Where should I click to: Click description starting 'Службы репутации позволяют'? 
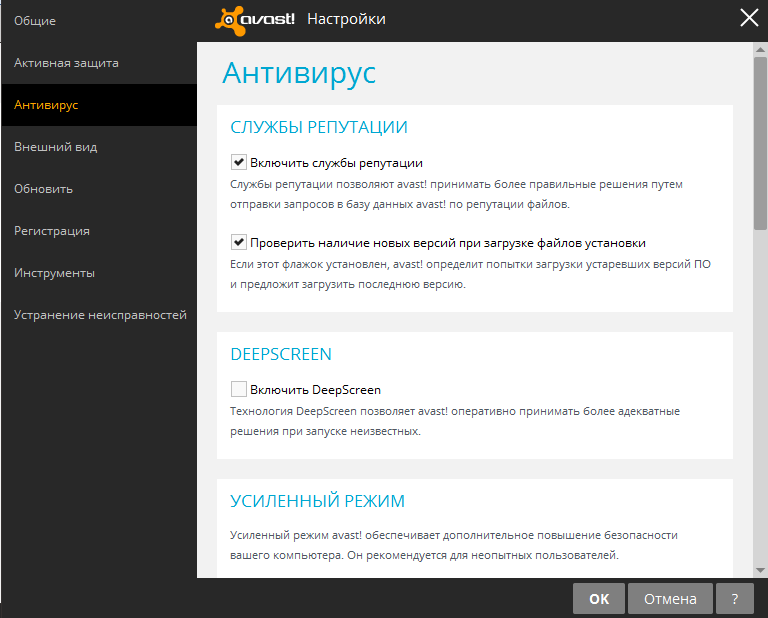point(456,194)
